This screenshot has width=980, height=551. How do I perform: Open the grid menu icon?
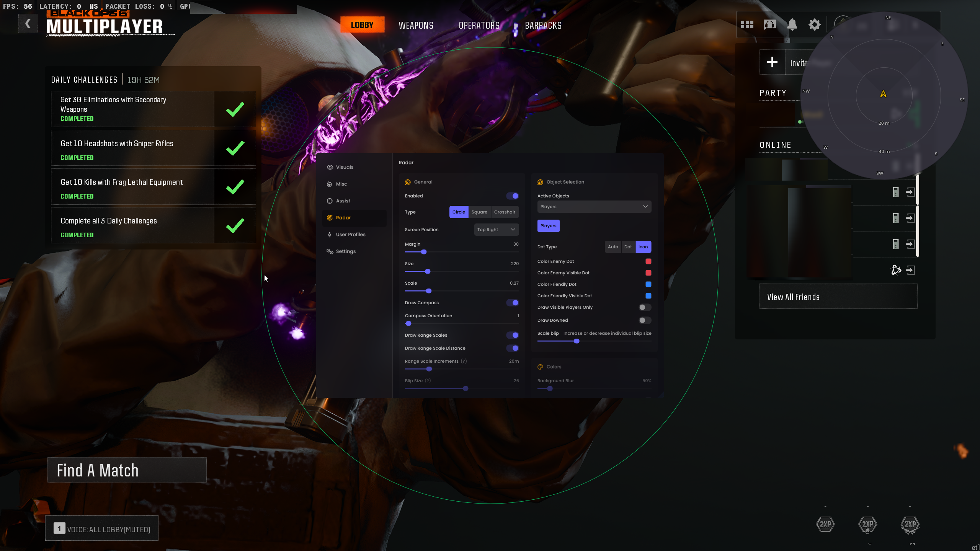pyautogui.click(x=747, y=25)
